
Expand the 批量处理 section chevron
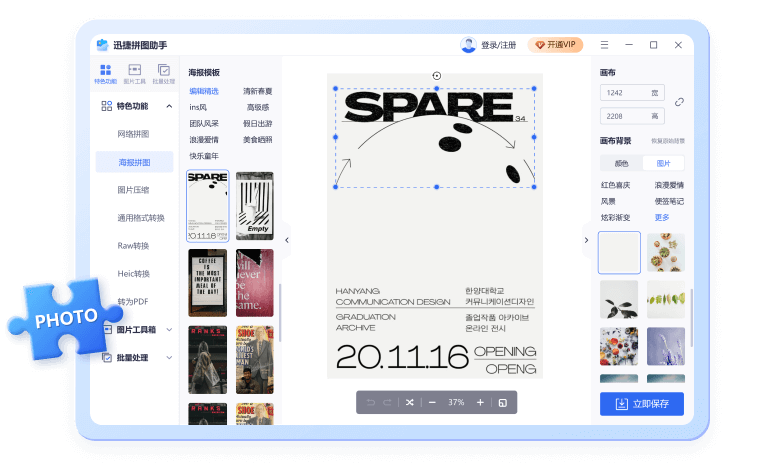pos(169,357)
